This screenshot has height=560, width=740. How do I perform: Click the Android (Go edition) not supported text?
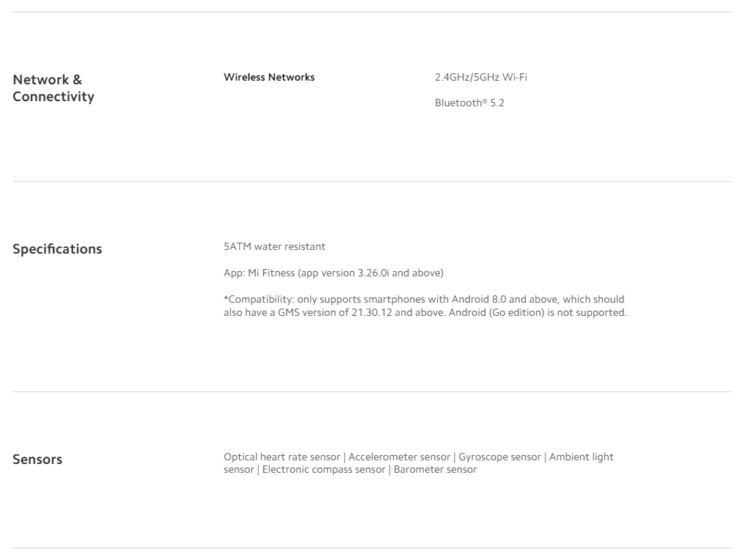[538, 313]
